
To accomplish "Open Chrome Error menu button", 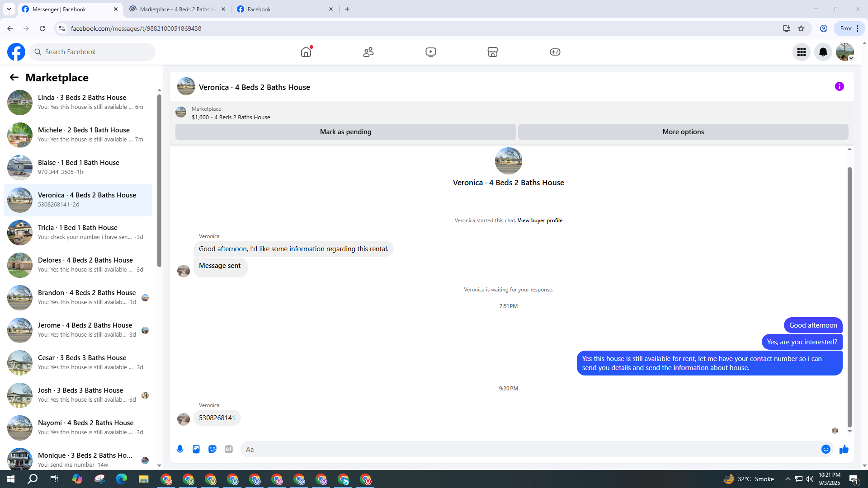I will (849, 28).
